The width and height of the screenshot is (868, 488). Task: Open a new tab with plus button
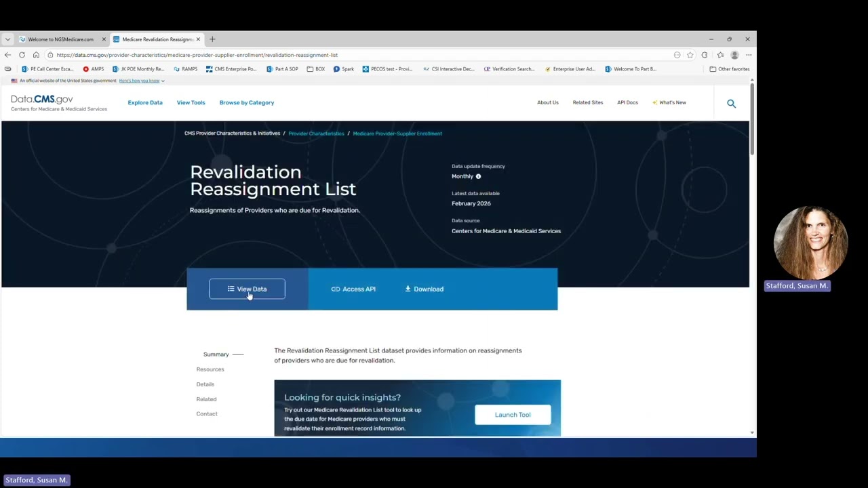tap(212, 39)
